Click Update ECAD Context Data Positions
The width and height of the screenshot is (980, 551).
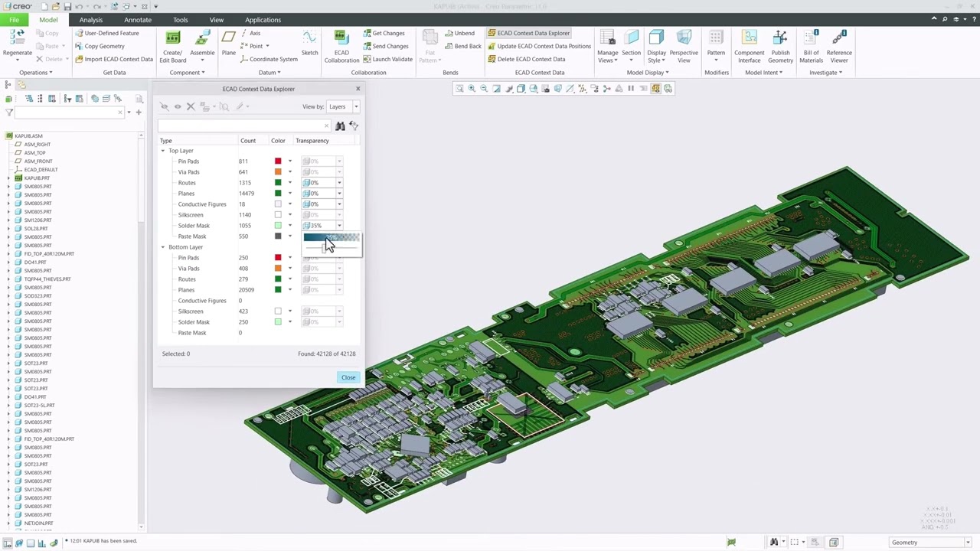click(539, 46)
